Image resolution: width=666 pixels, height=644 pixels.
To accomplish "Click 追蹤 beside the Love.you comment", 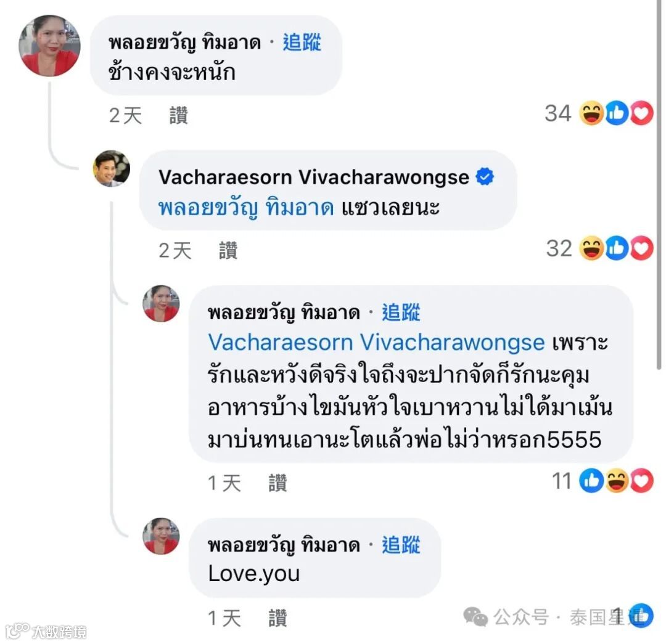I will [x=401, y=545].
